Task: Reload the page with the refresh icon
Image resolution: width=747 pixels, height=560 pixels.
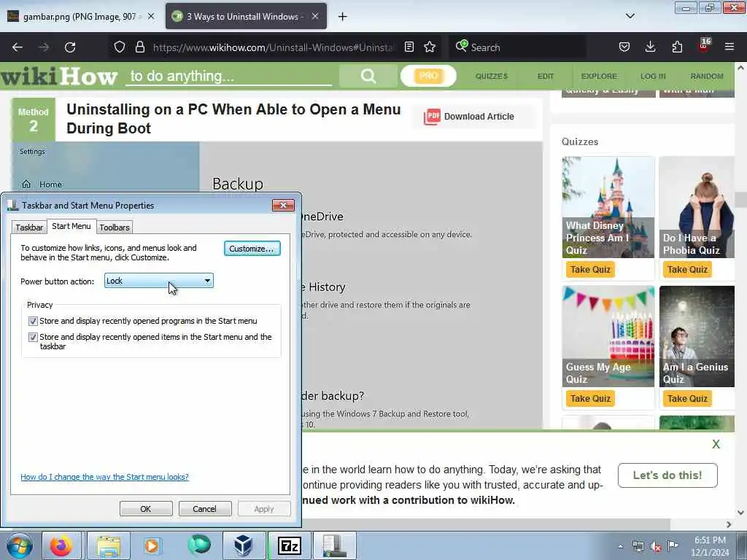Action: (70, 47)
